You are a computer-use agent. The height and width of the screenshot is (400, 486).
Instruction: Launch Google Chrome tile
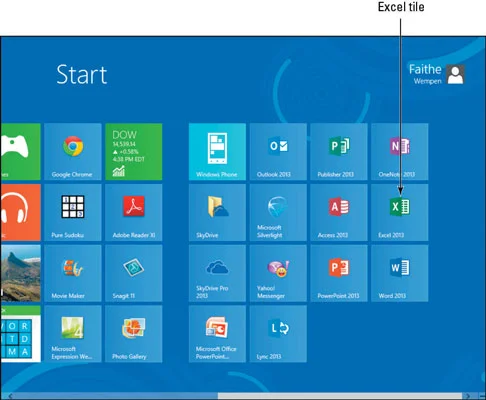point(73,152)
